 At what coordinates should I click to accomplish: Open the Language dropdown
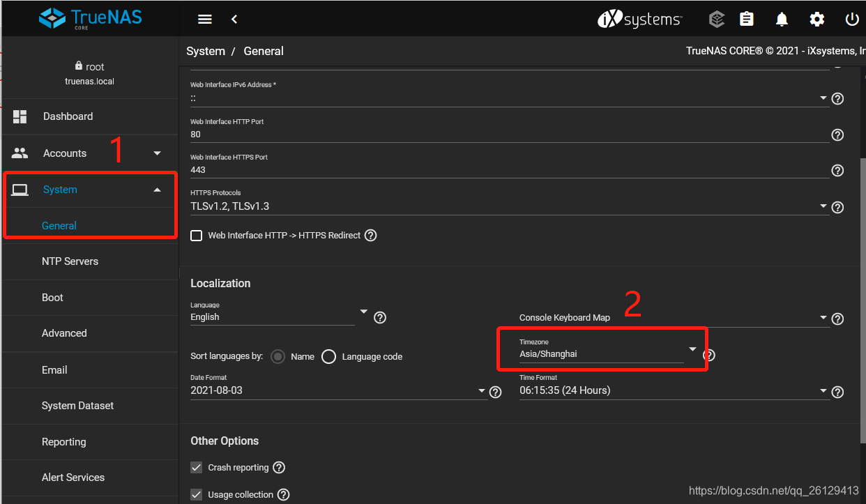pyautogui.click(x=363, y=311)
